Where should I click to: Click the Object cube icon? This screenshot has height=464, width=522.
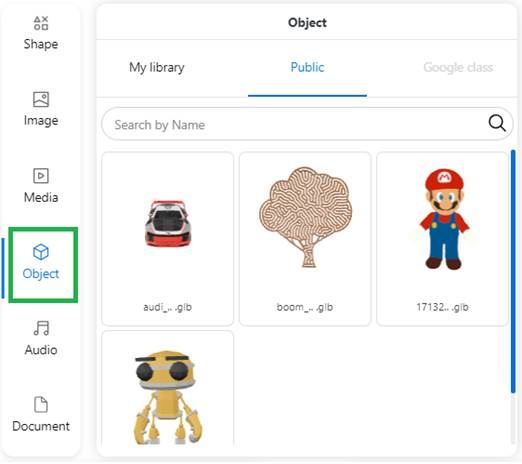[x=41, y=252]
